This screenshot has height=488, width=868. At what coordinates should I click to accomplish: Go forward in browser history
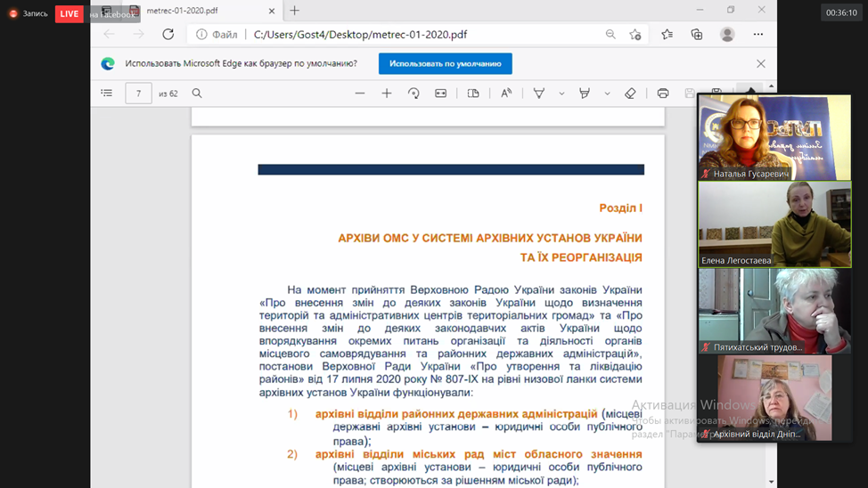click(x=138, y=35)
